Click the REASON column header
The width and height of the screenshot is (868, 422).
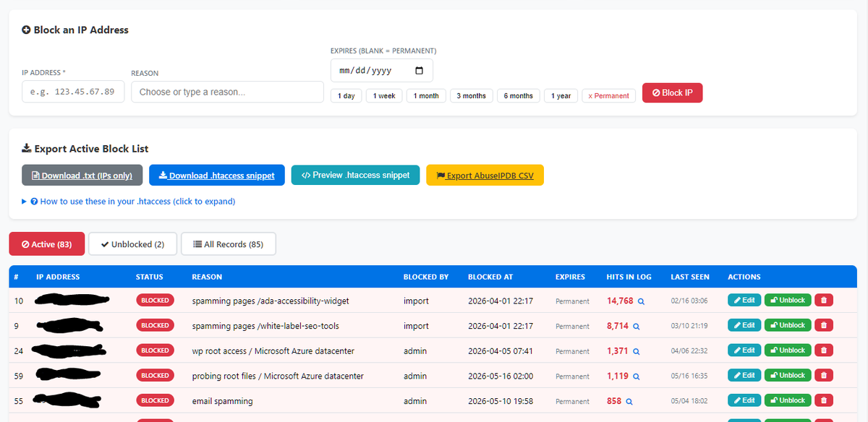(207, 277)
